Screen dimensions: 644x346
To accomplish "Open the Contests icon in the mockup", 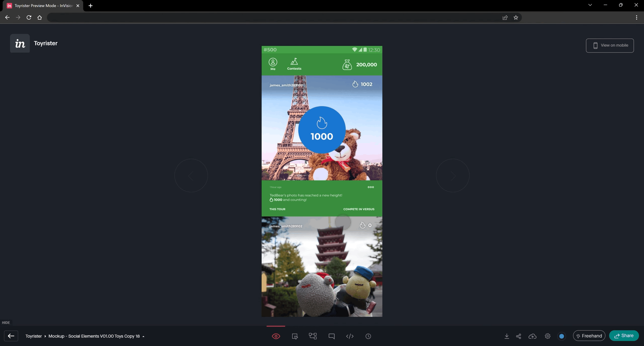I will (x=294, y=64).
